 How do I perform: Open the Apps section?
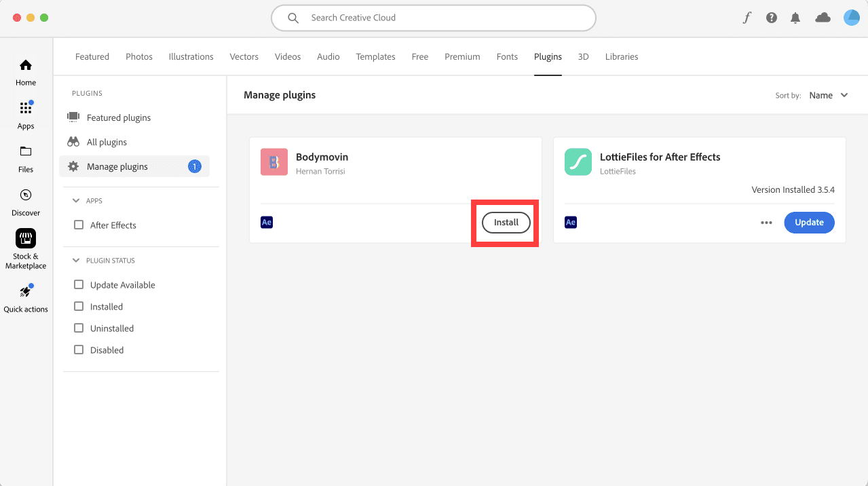tap(26, 115)
